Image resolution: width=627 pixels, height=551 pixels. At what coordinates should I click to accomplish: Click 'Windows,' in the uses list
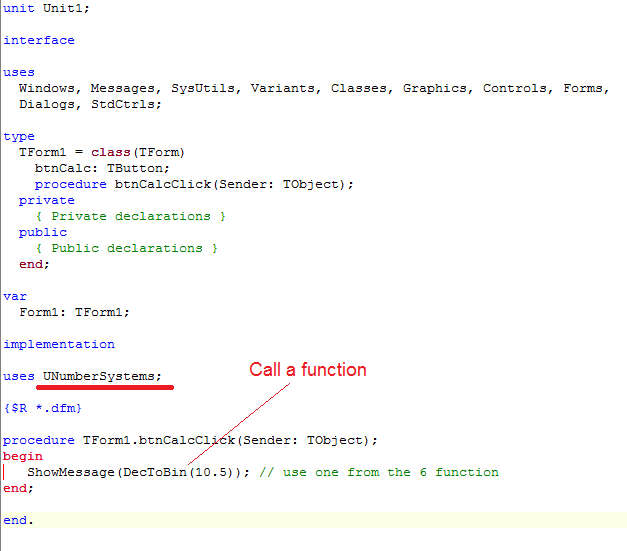click(x=50, y=88)
